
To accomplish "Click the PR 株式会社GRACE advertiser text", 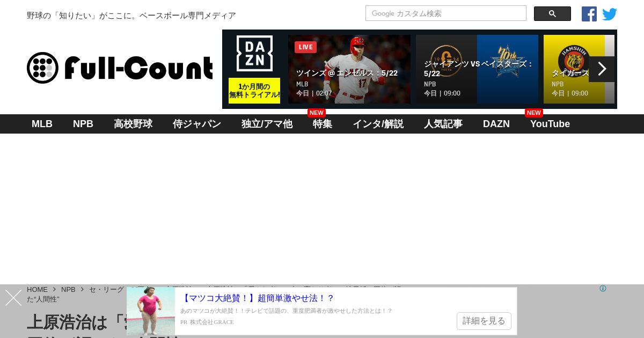I will tap(207, 322).
